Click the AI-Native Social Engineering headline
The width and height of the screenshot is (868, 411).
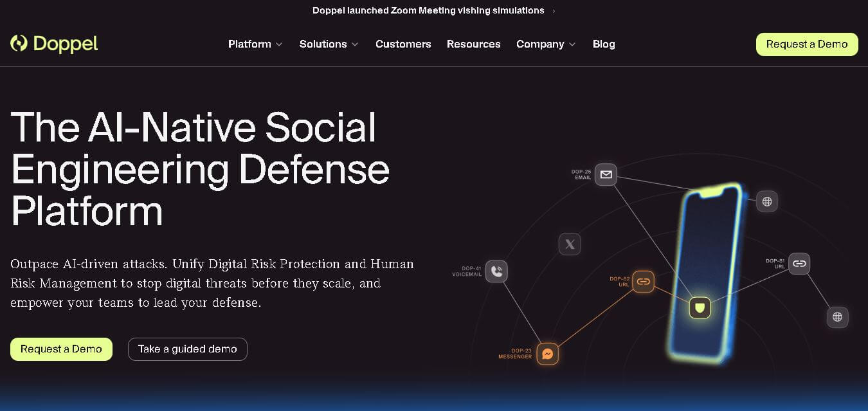click(x=200, y=169)
